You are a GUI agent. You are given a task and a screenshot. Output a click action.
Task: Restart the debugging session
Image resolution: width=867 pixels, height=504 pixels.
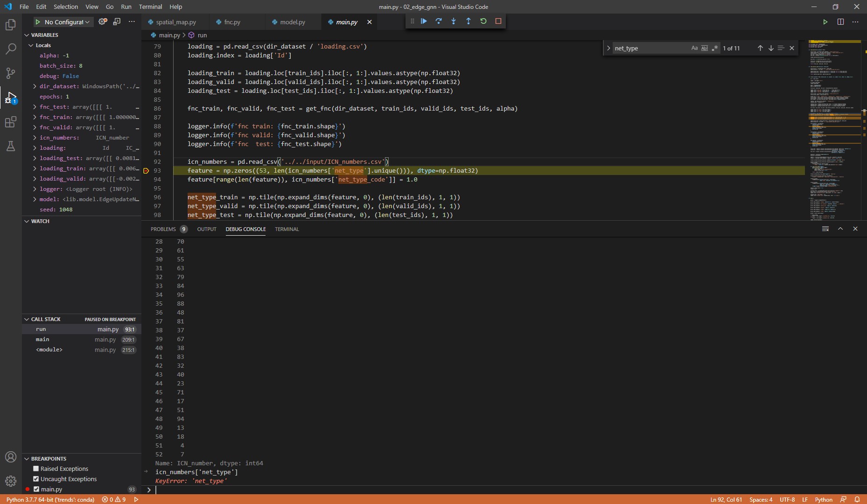tap(483, 21)
